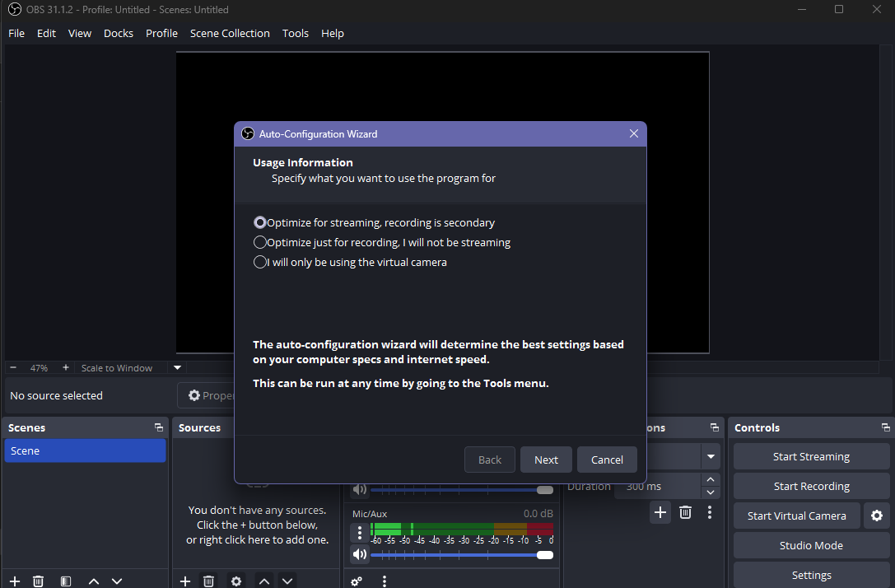Select virtual camera only usage option
Screen dimensions: 895x588
click(x=260, y=261)
